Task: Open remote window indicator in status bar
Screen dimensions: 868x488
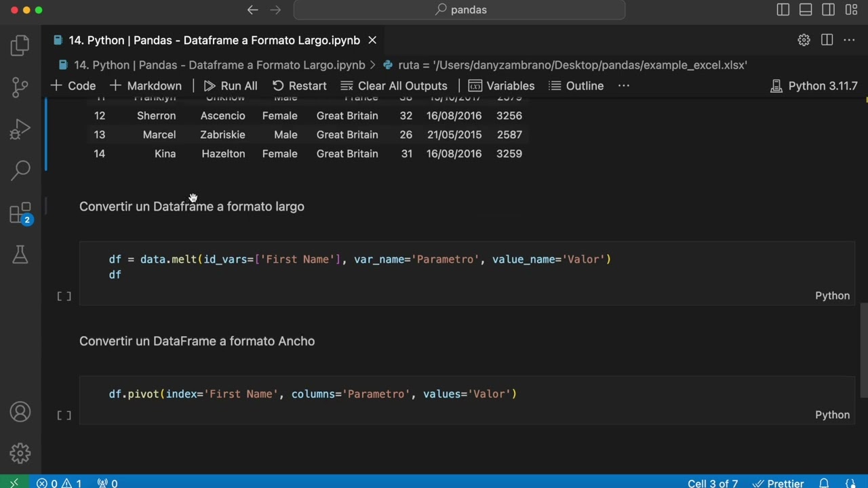Action: 14,483
